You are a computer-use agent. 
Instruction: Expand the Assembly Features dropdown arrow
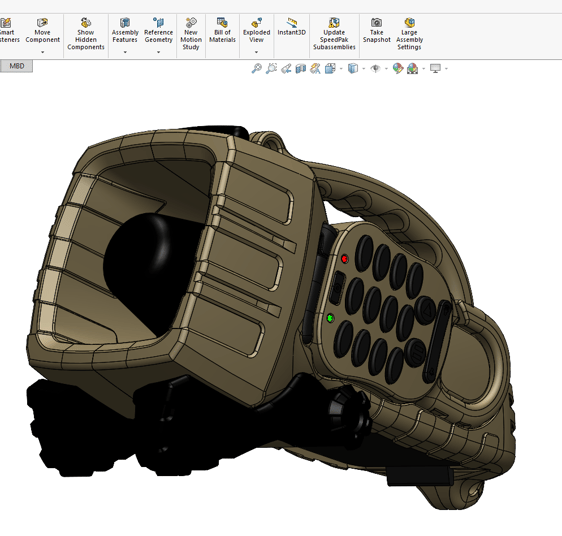click(x=125, y=52)
